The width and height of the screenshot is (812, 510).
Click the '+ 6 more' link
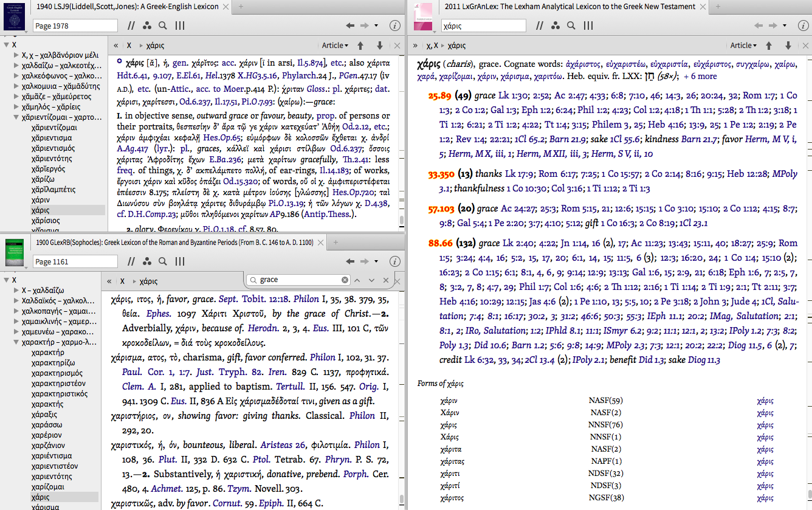pos(700,77)
